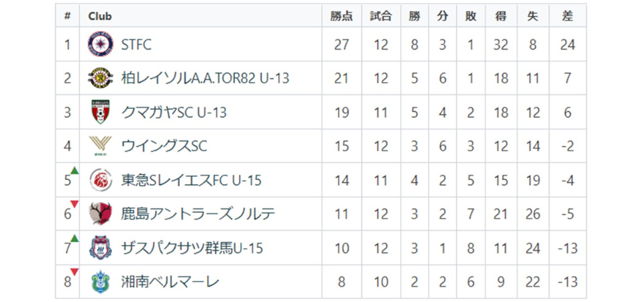Click the 差 goal difference header
Image resolution: width=644 pixels, height=302 pixels.
568,16
